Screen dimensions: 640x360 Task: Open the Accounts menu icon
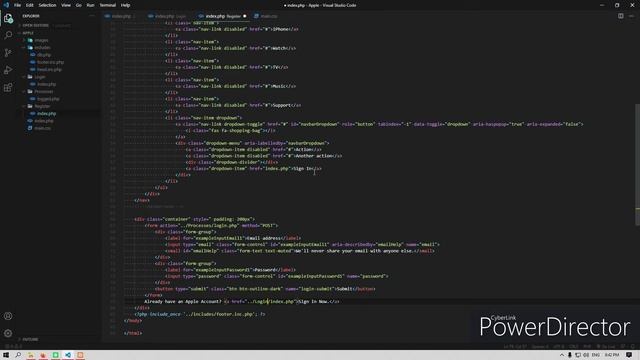(8, 316)
